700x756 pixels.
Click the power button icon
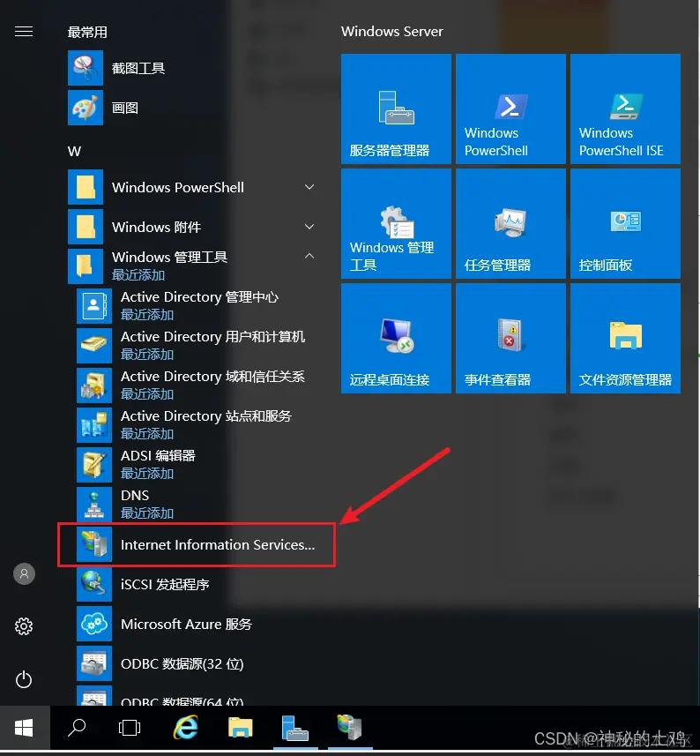(x=24, y=680)
